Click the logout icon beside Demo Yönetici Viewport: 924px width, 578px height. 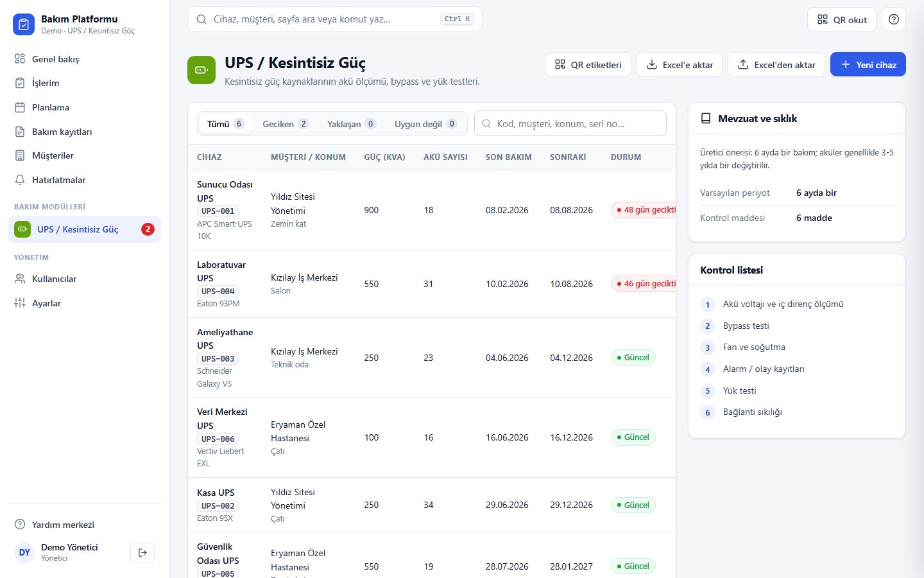(142, 552)
